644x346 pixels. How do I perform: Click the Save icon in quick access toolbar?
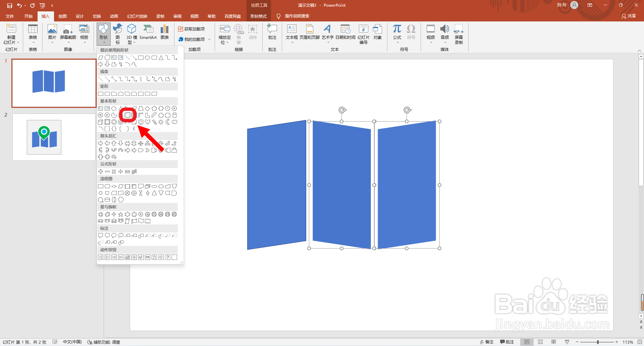point(9,5)
